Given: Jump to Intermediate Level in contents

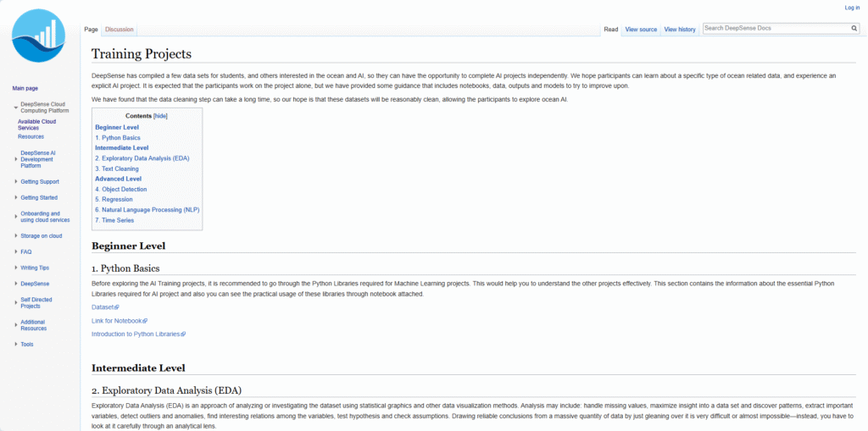Looking at the screenshot, I should pos(122,147).
